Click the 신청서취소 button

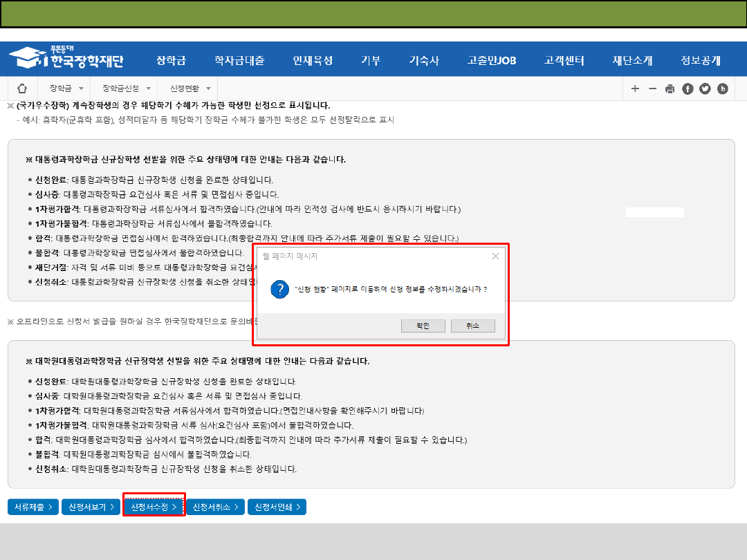pyautogui.click(x=216, y=507)
